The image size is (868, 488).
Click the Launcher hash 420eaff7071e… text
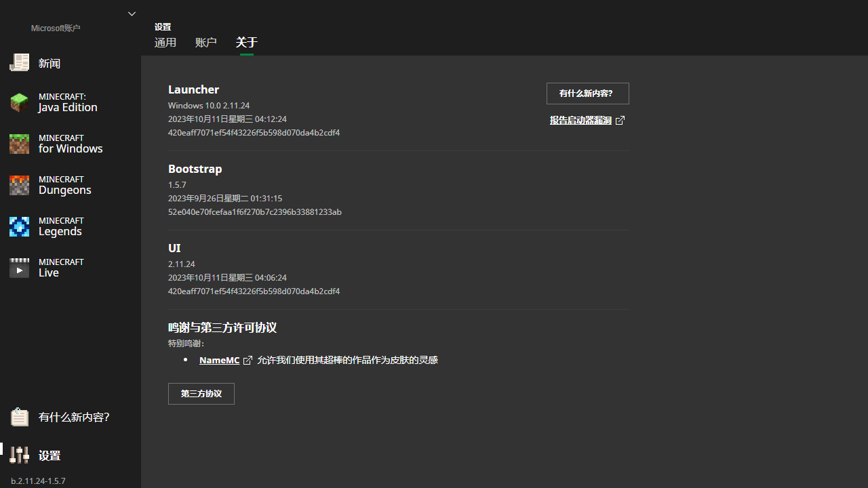tap(254, 133)
